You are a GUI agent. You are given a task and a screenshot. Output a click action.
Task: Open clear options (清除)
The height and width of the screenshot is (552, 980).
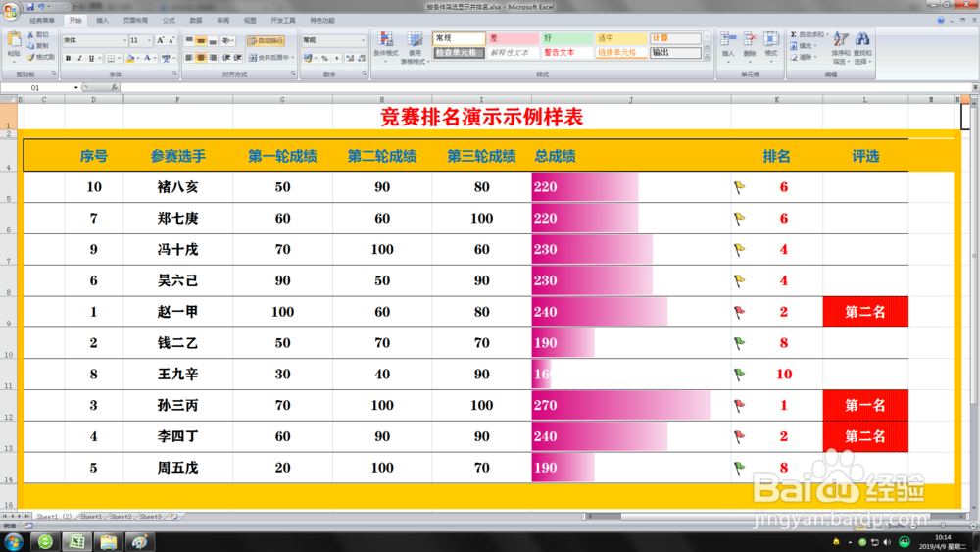coord(805,57)
